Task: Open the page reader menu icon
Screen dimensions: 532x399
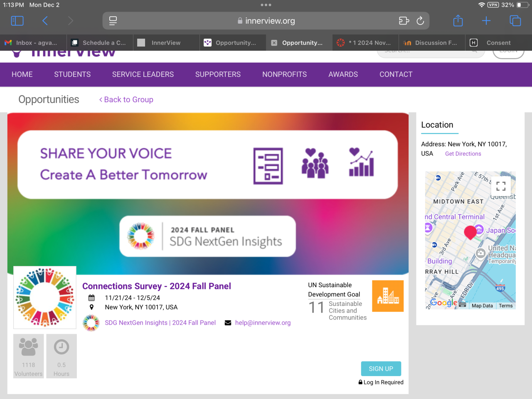Action: (113, 21)
